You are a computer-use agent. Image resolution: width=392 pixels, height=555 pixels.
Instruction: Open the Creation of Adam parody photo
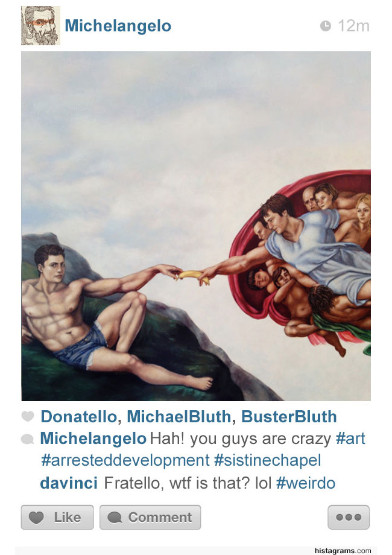point(196,226)
